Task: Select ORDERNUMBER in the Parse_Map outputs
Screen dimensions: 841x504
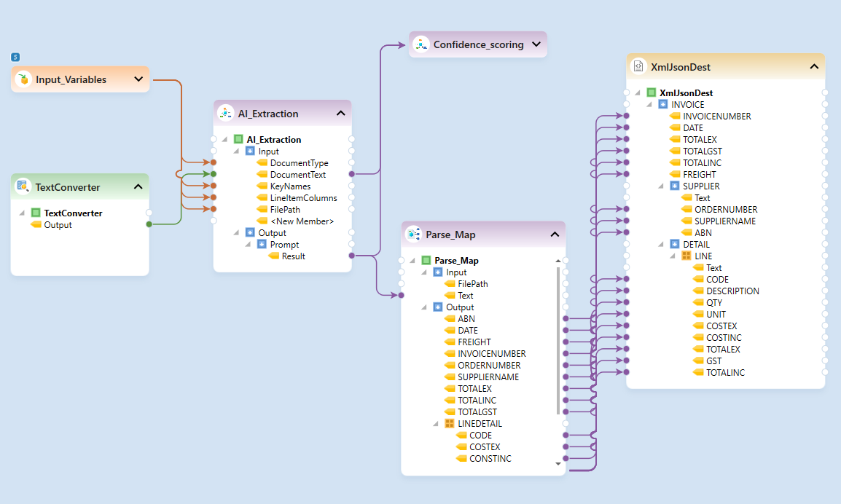Action: click(488, 365)
